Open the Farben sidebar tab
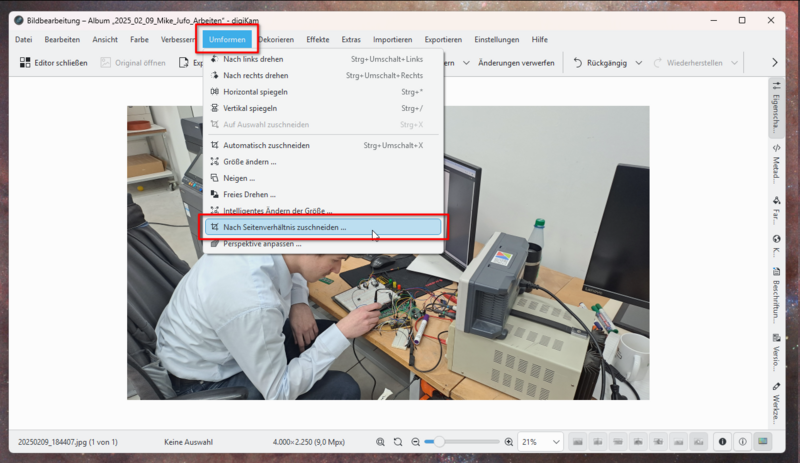Image resolution: width=800 pixels, height=463 pixels. point(776,211)
